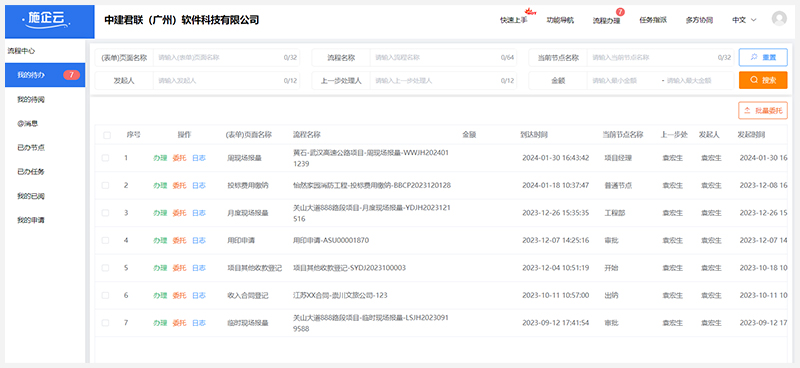Open 任务指派 in top navigation
Screen dimensions: 800x368
(653, 20)
